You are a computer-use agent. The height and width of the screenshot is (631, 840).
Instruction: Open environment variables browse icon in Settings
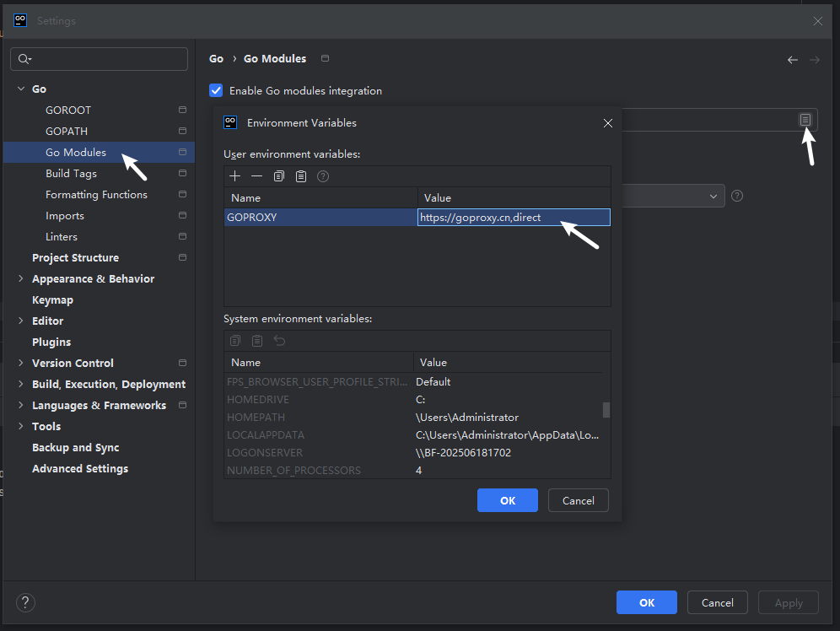tap(805, 120)
